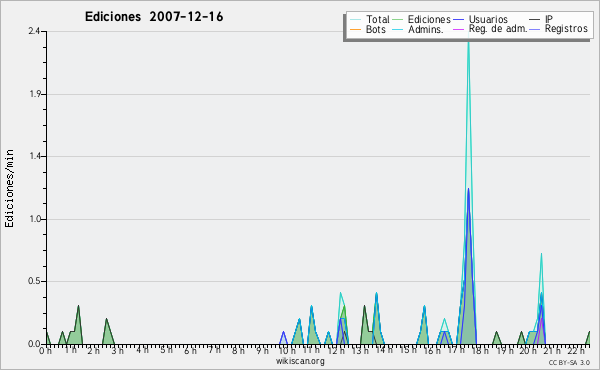
Task: Select the Registros legend entry
Action: click(x=559, y=29)
